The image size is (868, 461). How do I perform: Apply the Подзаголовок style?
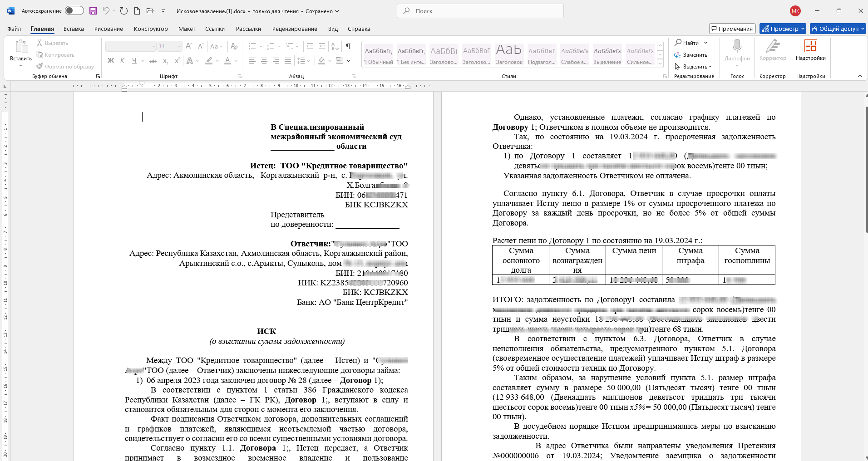coord(542,55)
